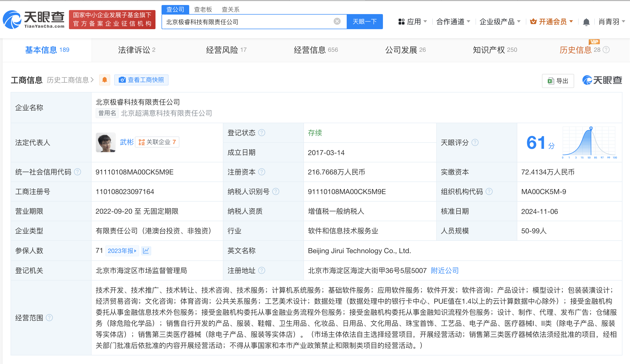This screenshot has height=364, width=630.
Task: Click help icon beside 历史信息 tab
Action: point(606,50)
